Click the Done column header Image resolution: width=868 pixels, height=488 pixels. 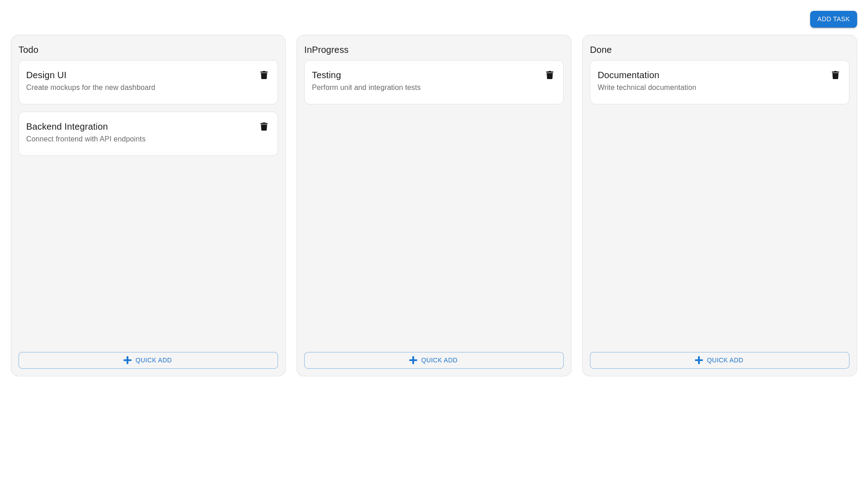(x=601, y=50)
